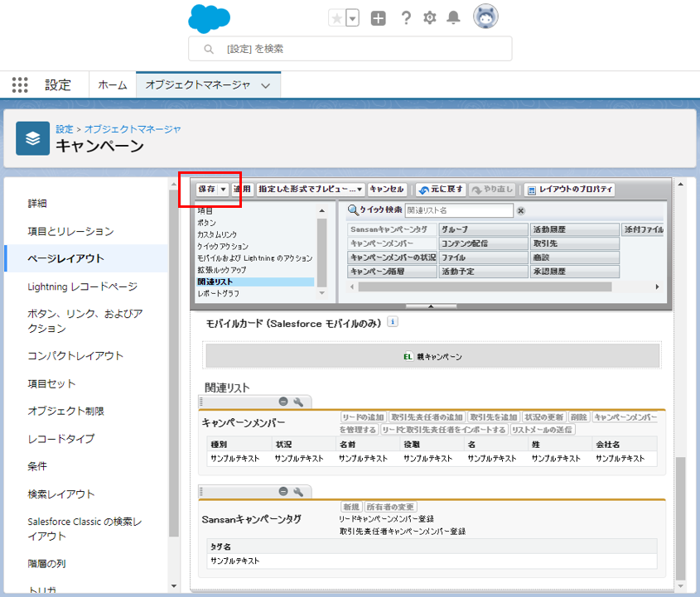This screenshot has width=700, height=597.
Task: Click wrench icon on キャンペーンメンバー related list
Action: (x=299, y=401)
